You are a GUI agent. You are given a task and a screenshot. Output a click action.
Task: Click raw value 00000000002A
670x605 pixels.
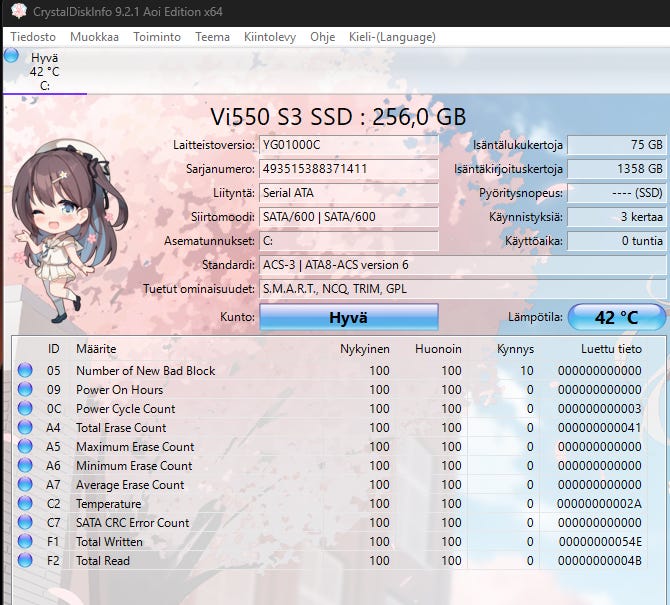(599, 504)
